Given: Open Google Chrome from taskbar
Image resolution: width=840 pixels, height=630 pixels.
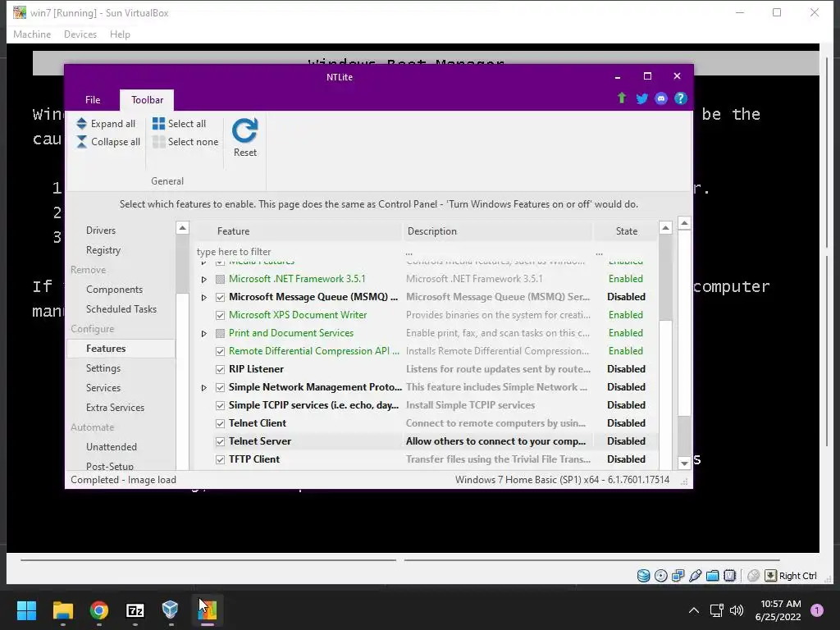Looking at the screenshot, I should (99, 610).
